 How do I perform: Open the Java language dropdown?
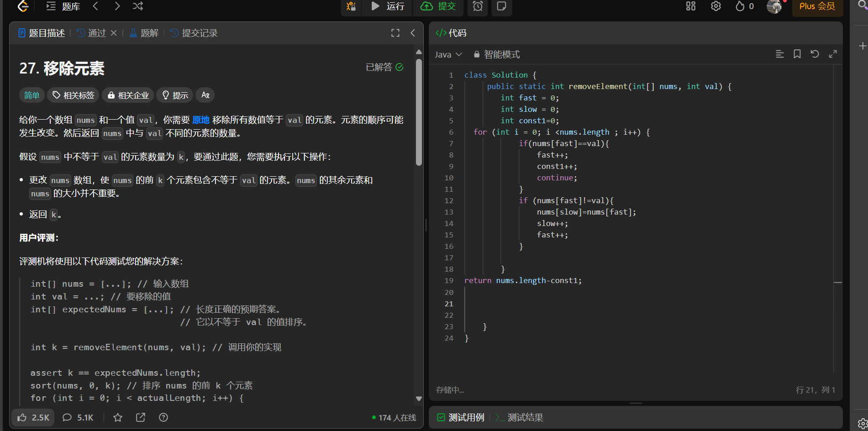(448, 54)
